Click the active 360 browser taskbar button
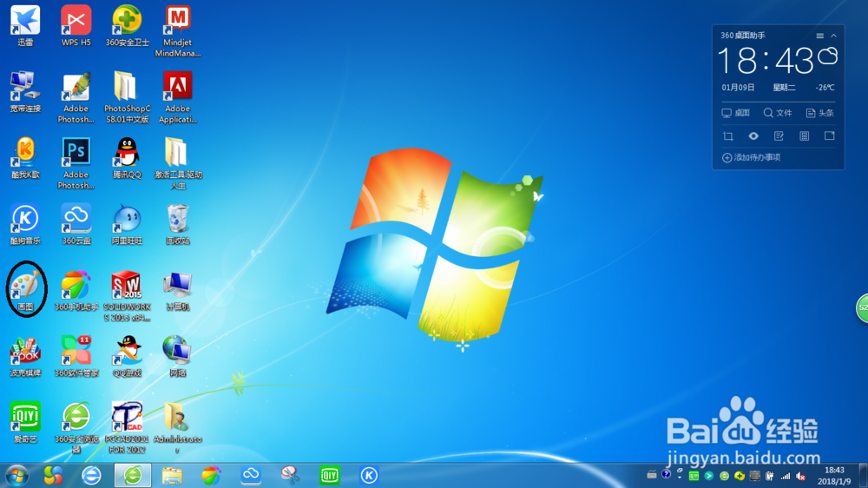The image size is (868, 488). [132, 476]
